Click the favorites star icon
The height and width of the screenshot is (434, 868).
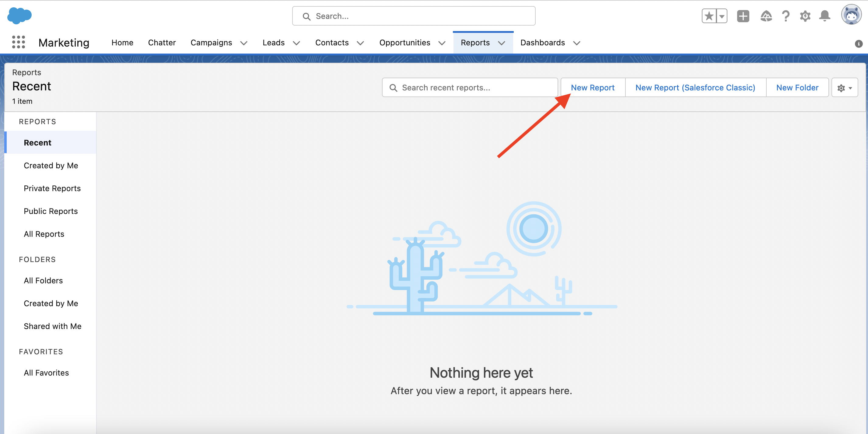click(709, 16)
